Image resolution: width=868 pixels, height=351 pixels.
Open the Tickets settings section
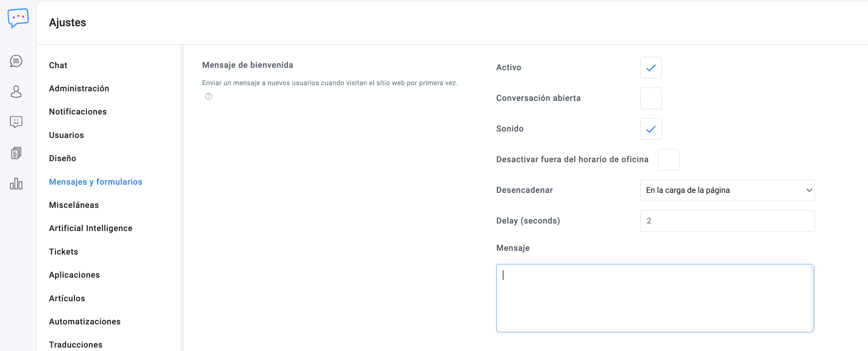point(64,252)
